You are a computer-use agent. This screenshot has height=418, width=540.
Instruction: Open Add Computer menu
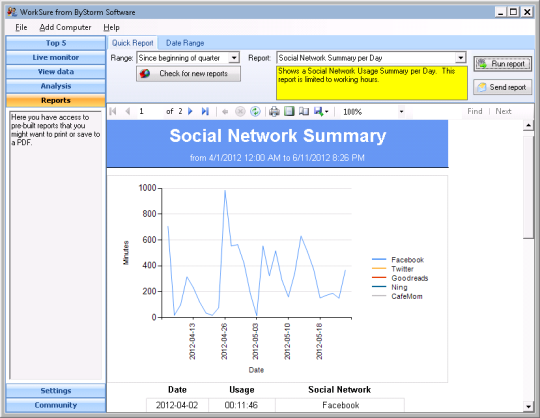pos(65,28)
